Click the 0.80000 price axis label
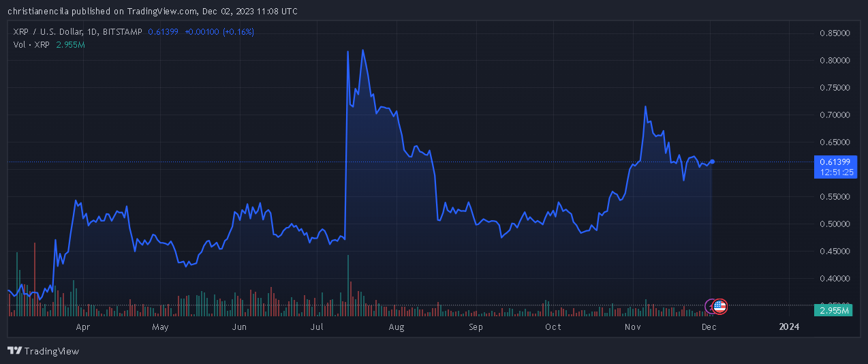This screenshot has width=868, height=364. coord(835,60)
